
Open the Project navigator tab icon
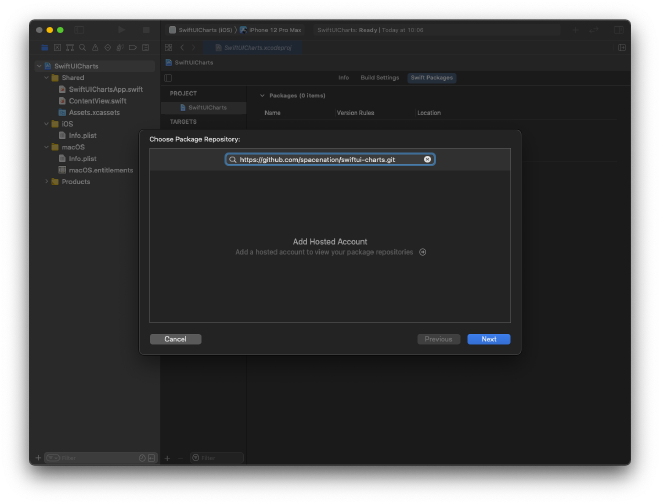[45, 47]
